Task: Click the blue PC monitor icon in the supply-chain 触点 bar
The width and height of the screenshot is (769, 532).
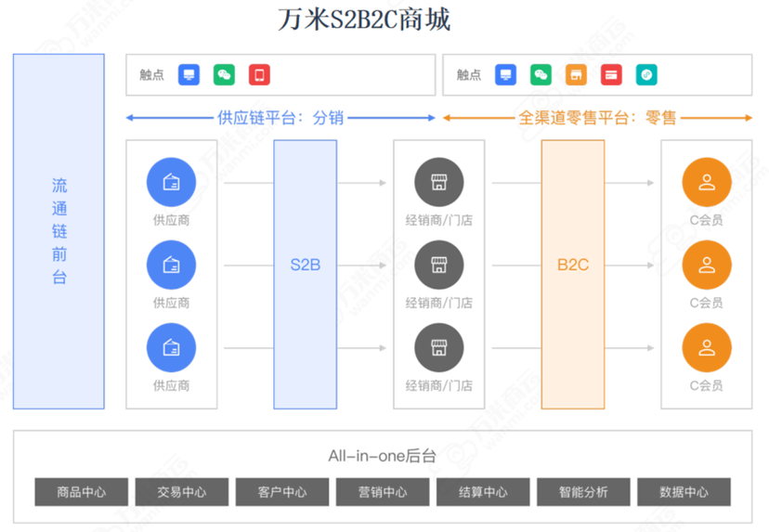Action: pos(189,75)
